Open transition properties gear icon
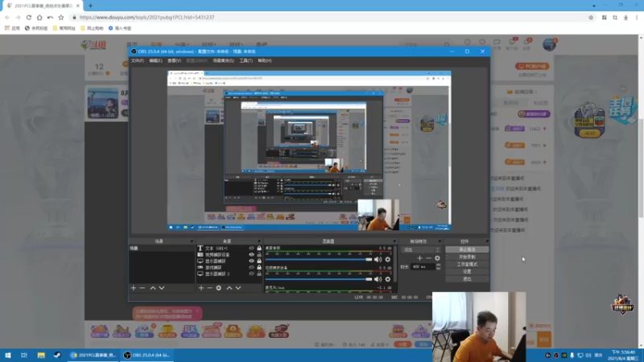 click(437, 258)
